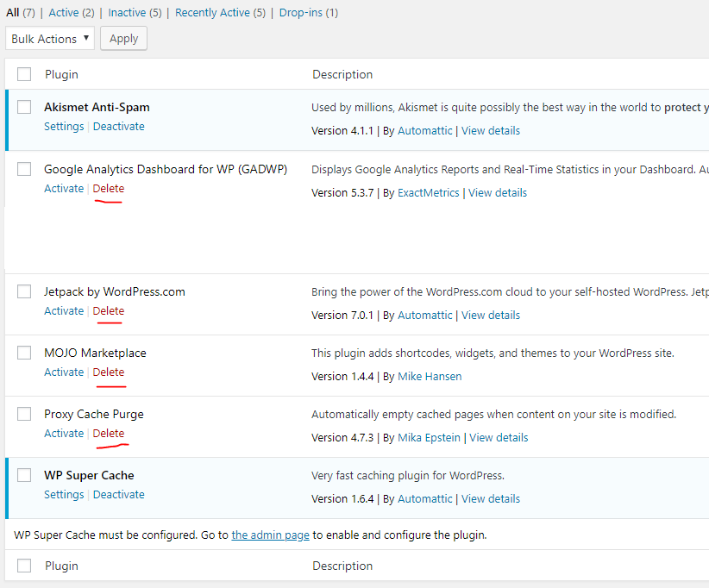View the Drop-ins filter

point(301,13)
